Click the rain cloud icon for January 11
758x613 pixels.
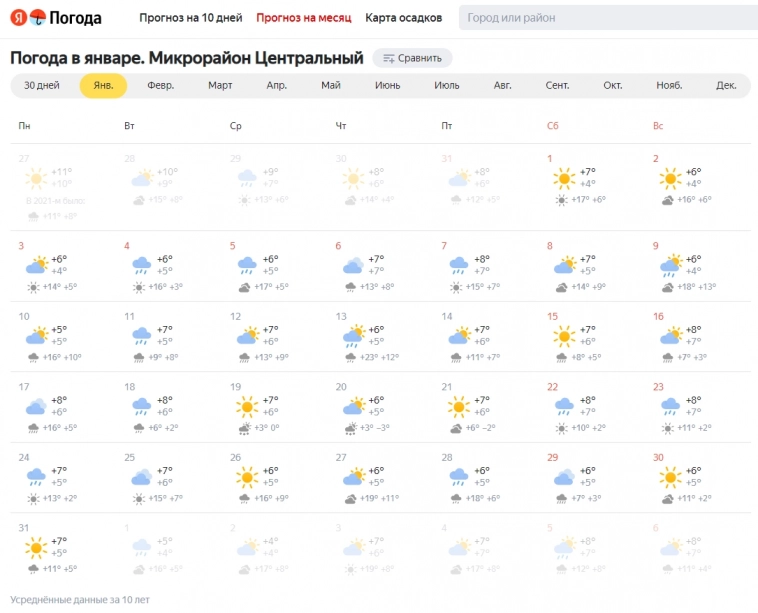coord(142,336)
